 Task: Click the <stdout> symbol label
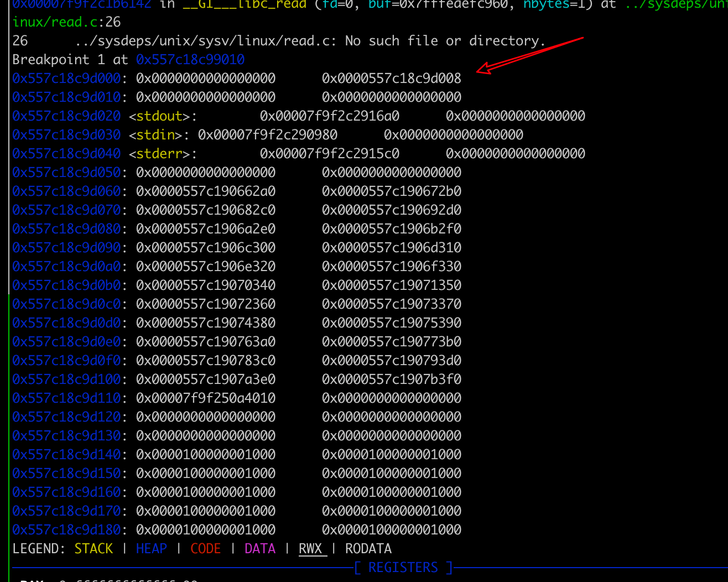pos(159,116)
